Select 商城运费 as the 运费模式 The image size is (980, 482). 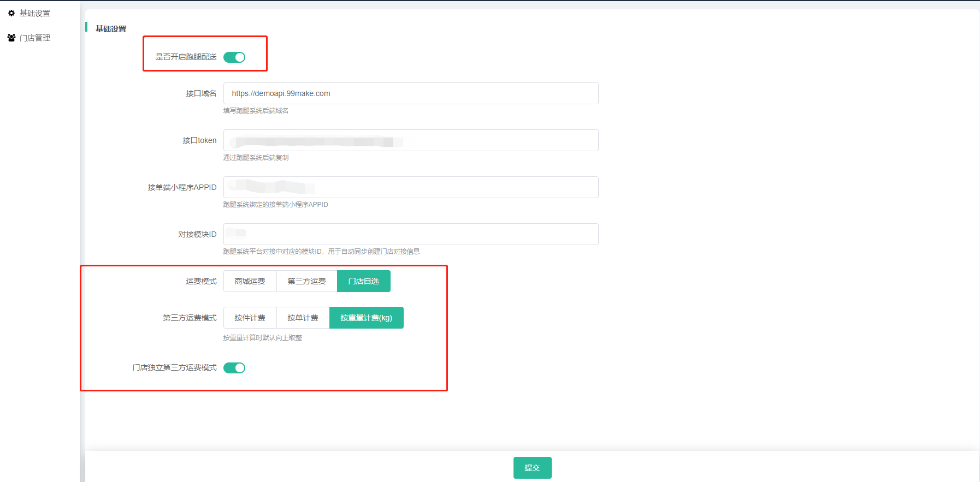point(250,281)
